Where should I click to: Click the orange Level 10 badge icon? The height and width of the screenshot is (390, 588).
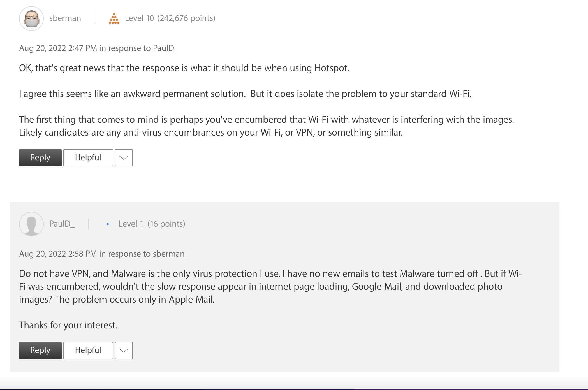tap(114, 19)
